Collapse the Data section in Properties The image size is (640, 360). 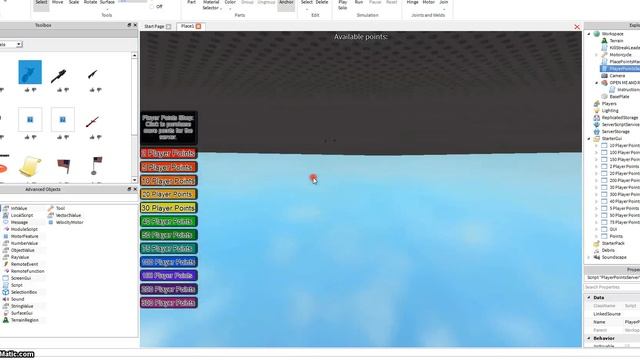click(x=589, y=298)
